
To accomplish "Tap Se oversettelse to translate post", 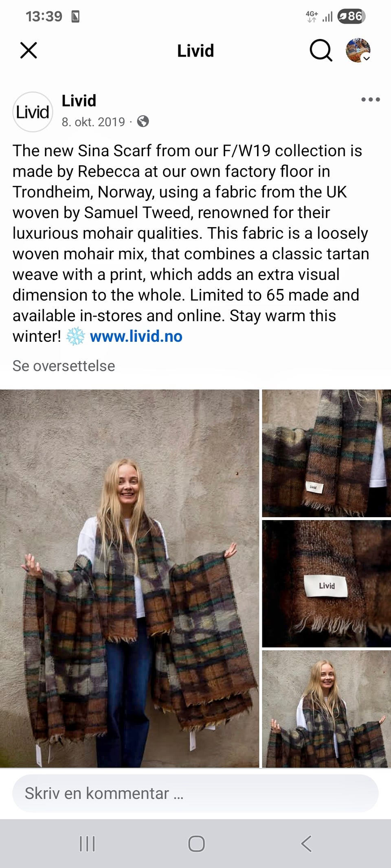I will click(x=64, y=366).
